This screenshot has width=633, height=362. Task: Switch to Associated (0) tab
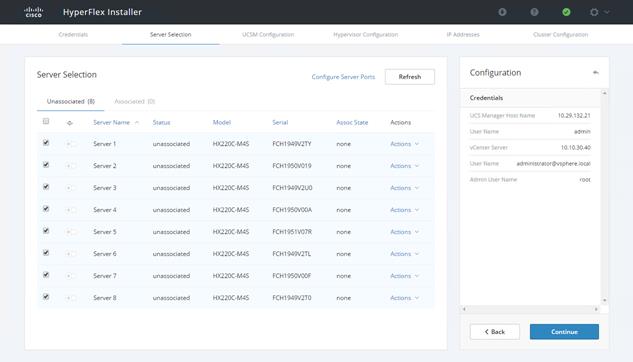tap(134, 101)
